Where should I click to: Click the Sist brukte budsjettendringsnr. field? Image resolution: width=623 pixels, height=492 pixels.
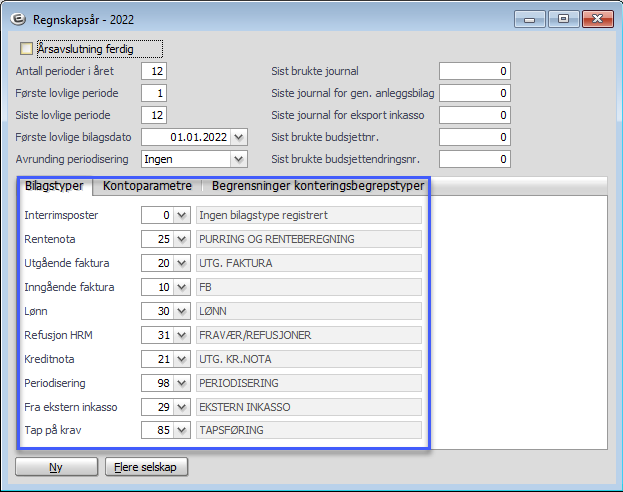pos(475,159)
